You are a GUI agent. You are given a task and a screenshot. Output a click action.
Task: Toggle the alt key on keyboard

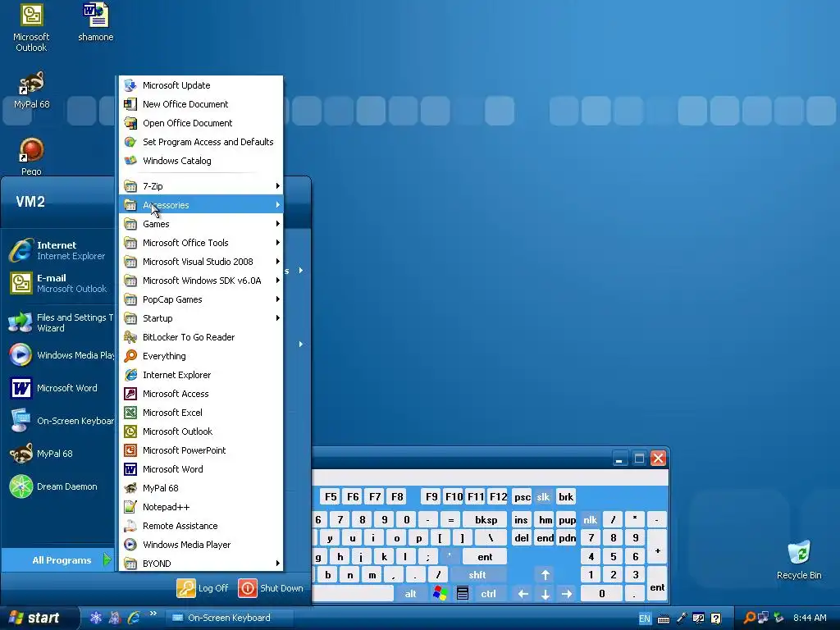pyautogui.click(x=410, y=594)
